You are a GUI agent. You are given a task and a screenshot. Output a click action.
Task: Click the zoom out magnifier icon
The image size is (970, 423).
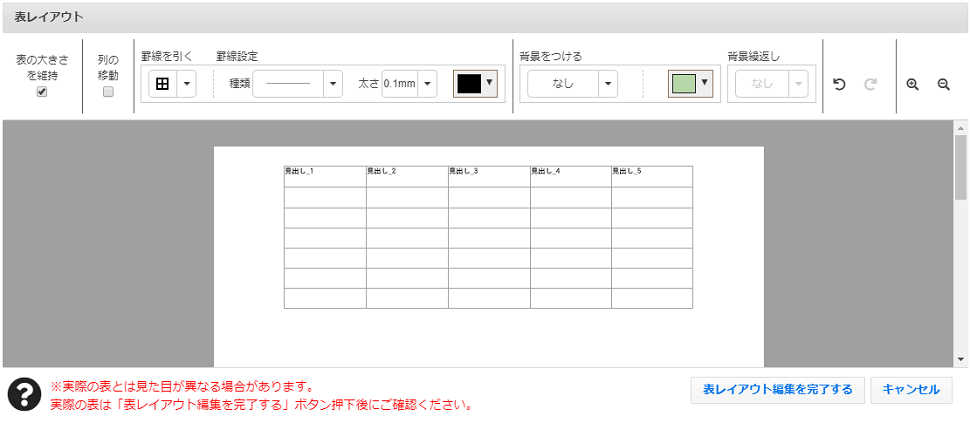[943, 85]
